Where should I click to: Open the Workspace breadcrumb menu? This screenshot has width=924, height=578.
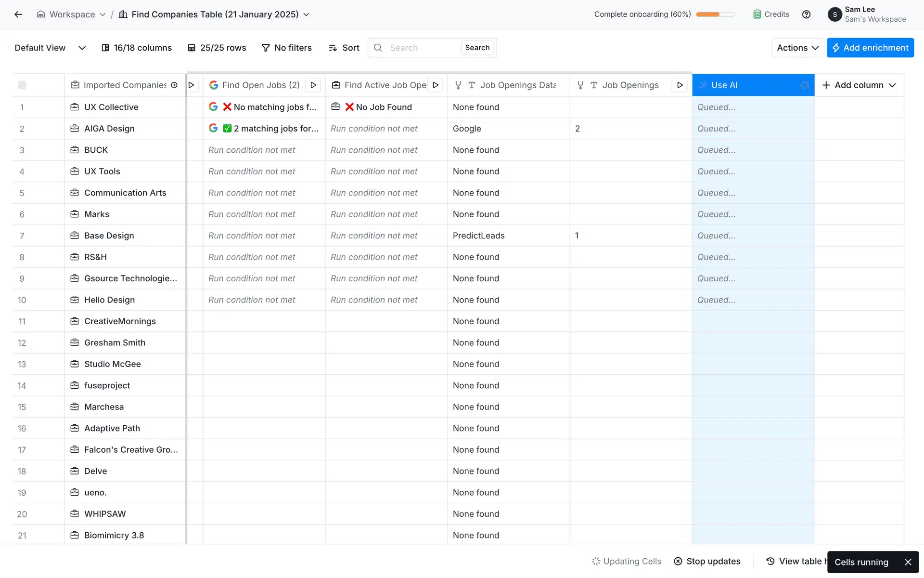click(x=72, y=14)
